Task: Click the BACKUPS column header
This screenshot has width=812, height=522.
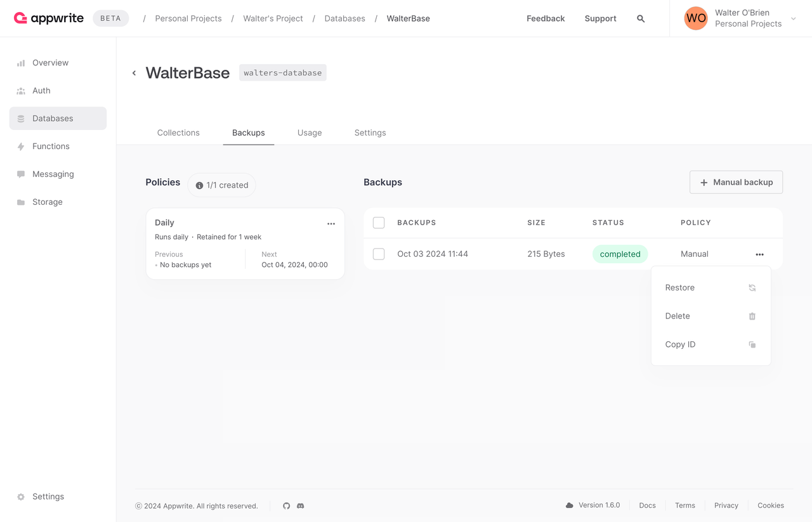Action: click(x=417, y=223)
